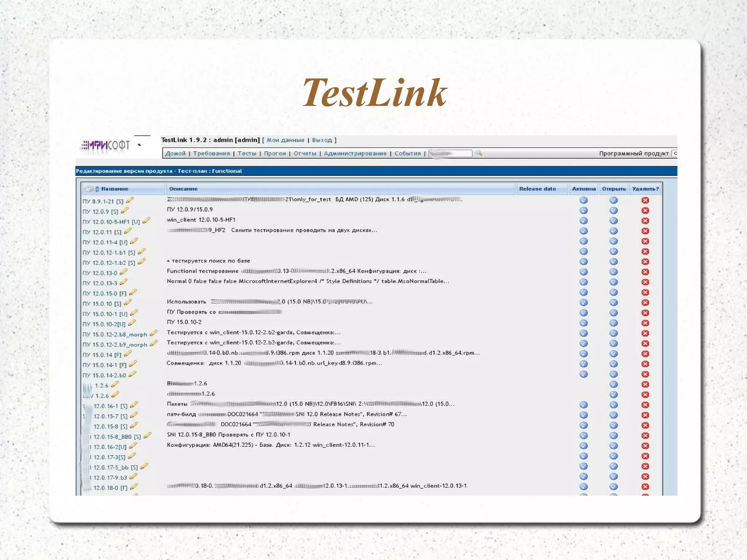This screenshot has width=747, height=560.
Task: Toggle Active status for ПУ 15.0.14 [F]
Action: [x=583, y=354]
